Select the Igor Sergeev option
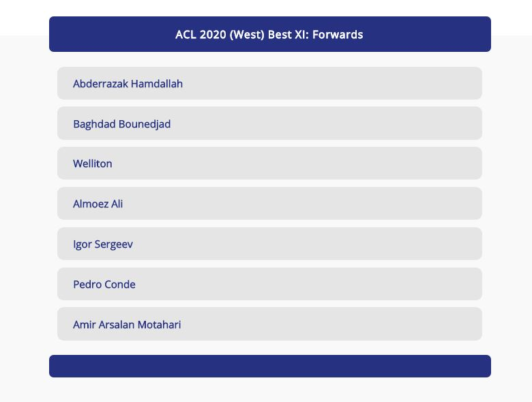 tap(269, 244)
